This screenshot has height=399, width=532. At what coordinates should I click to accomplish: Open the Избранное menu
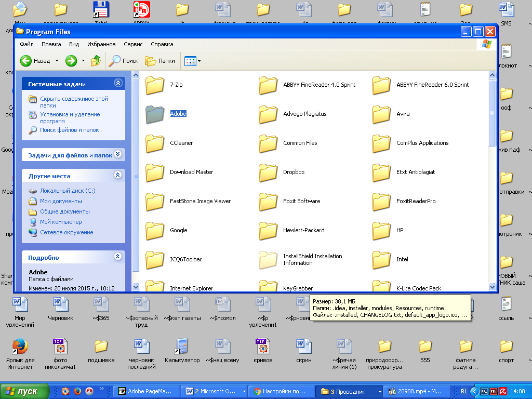click(101, 44)
